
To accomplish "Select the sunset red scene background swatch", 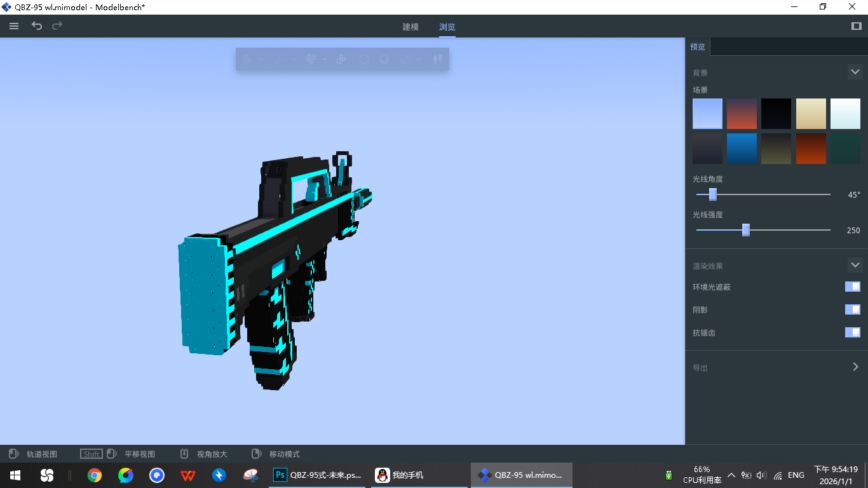I will (x=742, y=114).
